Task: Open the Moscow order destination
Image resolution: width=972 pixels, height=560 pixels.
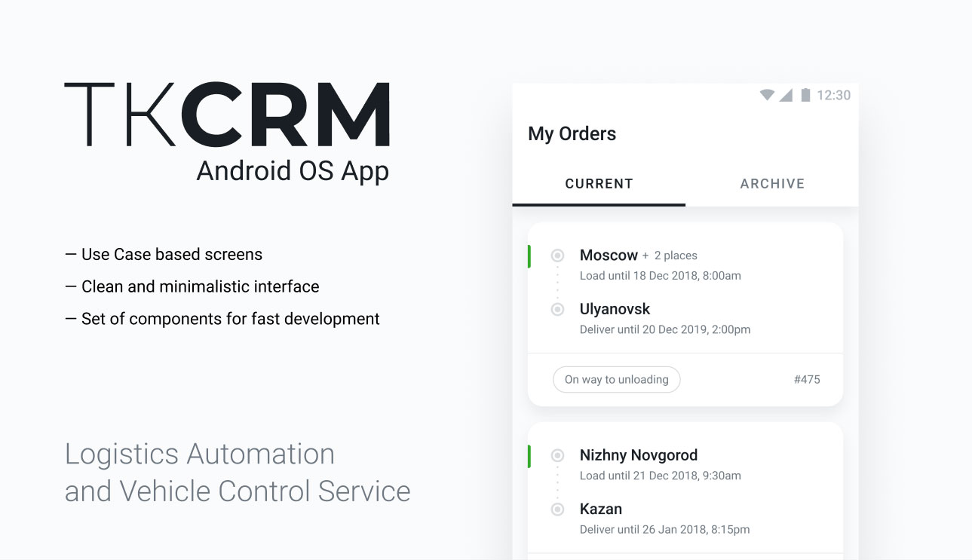Action: 609,256
